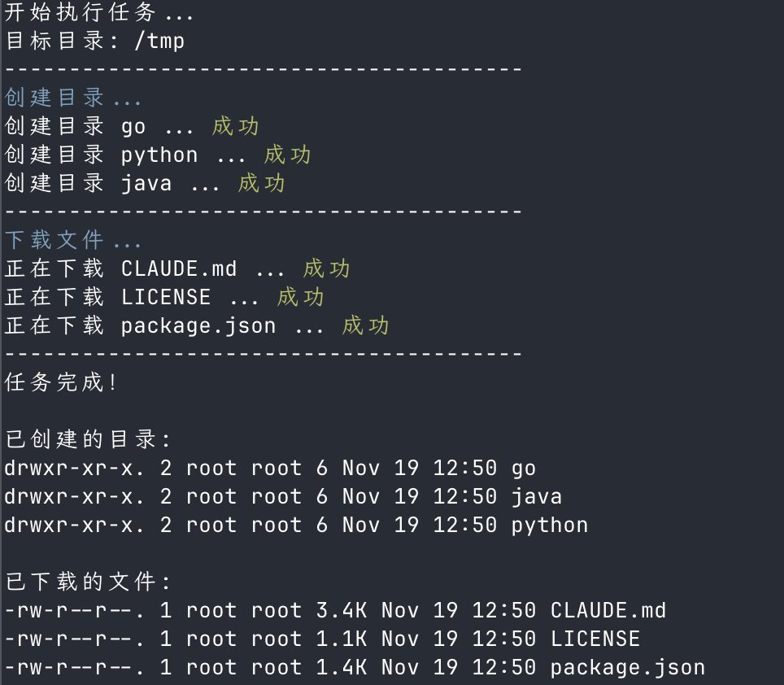Click the 成功 status after package.json download
Viewport: 784px width, 685px height.
[x=366, y=326]
